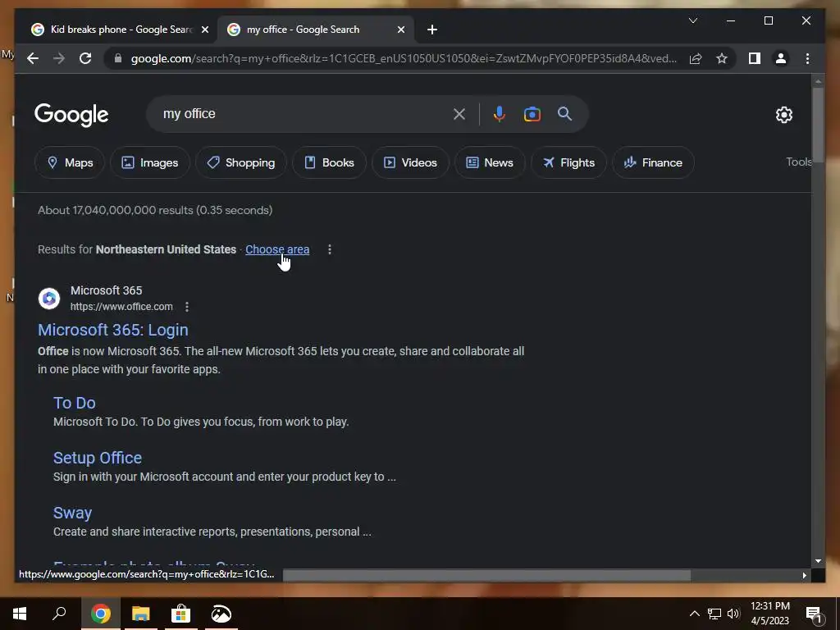840x630 pixels.
Task: Start voice search with the microphone
Action: click(499, 113)
